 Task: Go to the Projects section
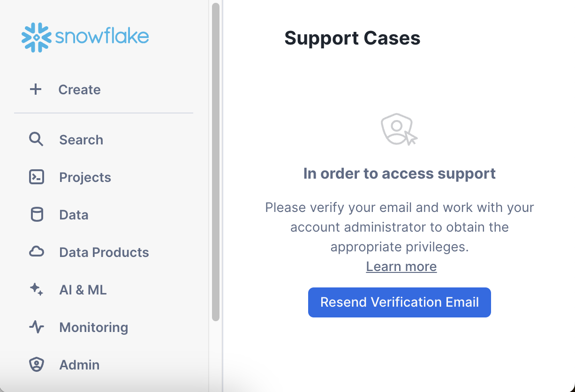[85, 177]
